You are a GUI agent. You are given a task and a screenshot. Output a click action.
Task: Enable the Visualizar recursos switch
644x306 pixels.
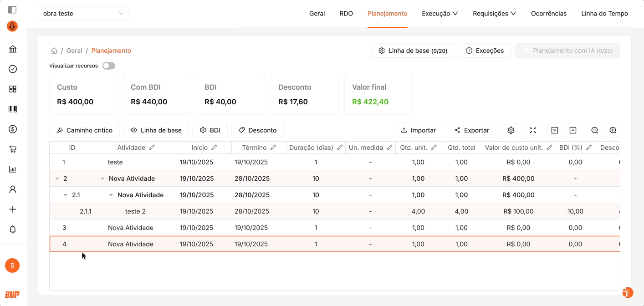click(x=109, y=66)
